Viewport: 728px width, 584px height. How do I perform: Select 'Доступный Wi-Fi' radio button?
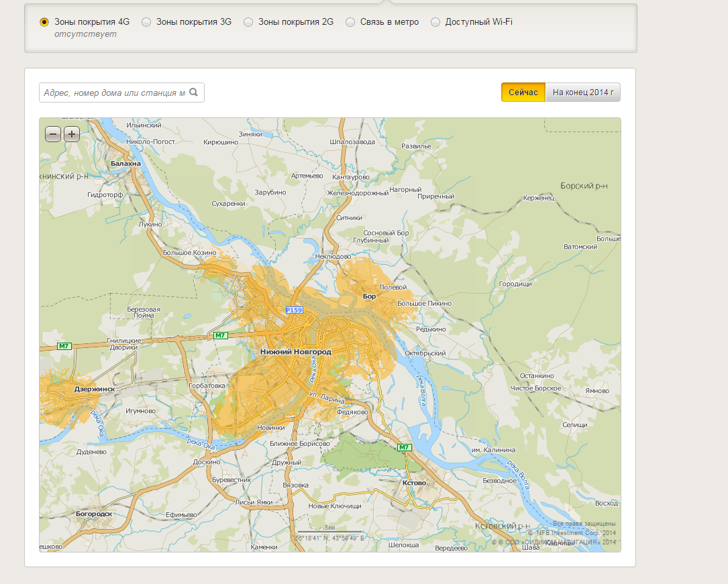point(435,22)
